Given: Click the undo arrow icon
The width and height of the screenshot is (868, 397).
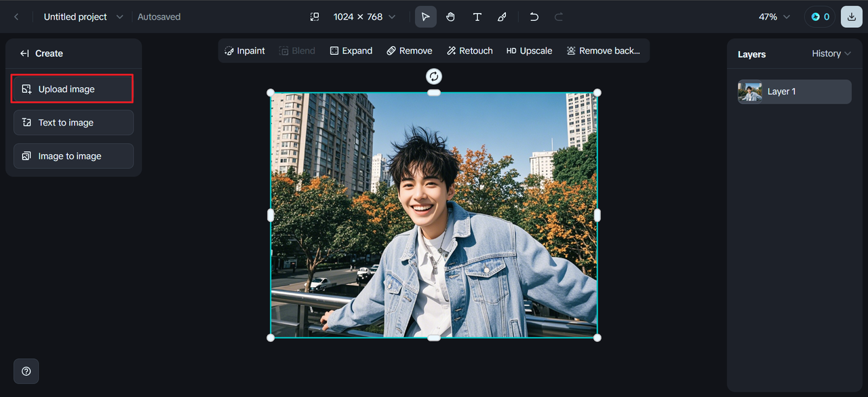Looking at the screenshot, I should [x=534, y=17].
